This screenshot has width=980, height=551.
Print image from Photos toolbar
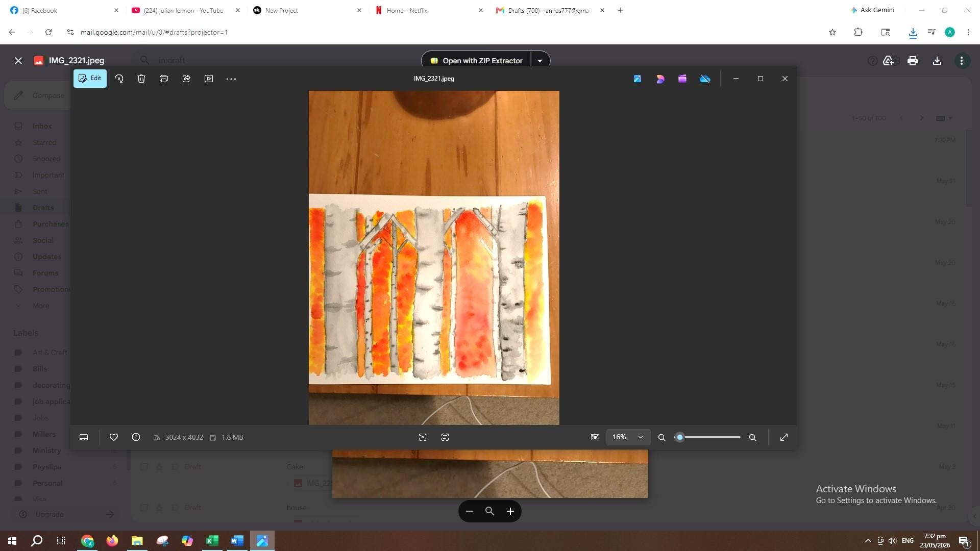pyautogui.click(x=164, y=79)
